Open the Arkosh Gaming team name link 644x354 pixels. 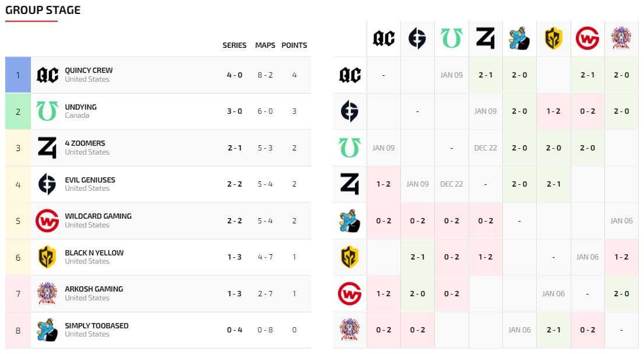(x=94, y=289)
